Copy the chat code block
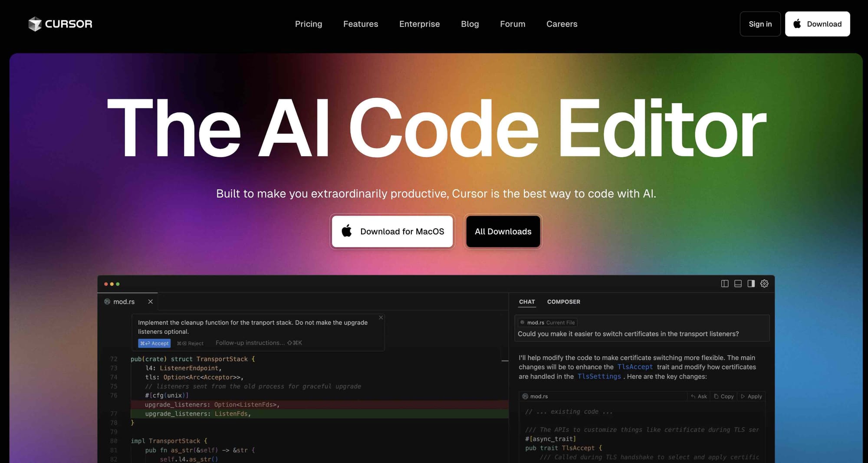 pos(723,397)
